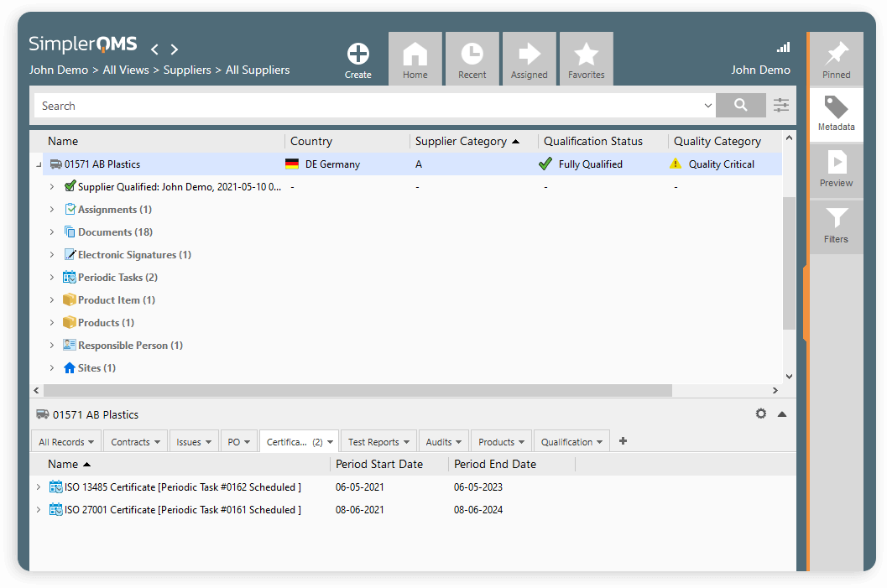The height and width of the screenshot is (588, 887).
Task: Select the 01571 AB Plastics supplier truck icon
Action: (56, 164)
